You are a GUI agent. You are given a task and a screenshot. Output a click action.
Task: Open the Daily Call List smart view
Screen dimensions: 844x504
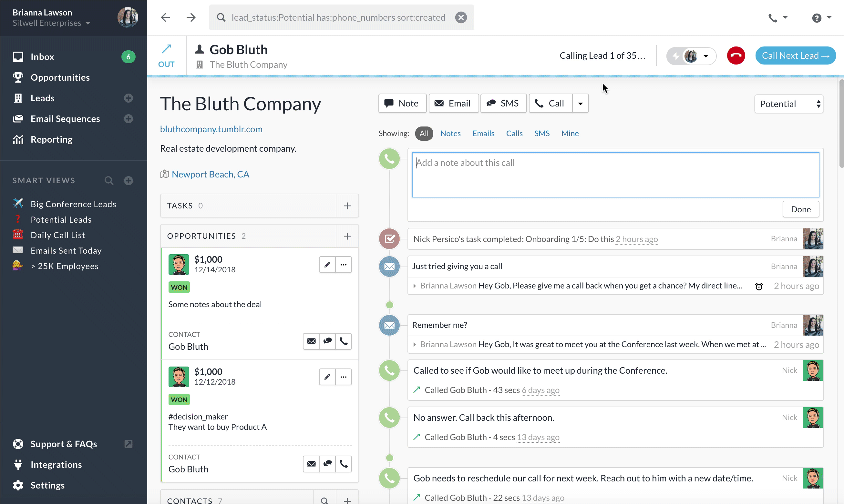click(58, 235)
